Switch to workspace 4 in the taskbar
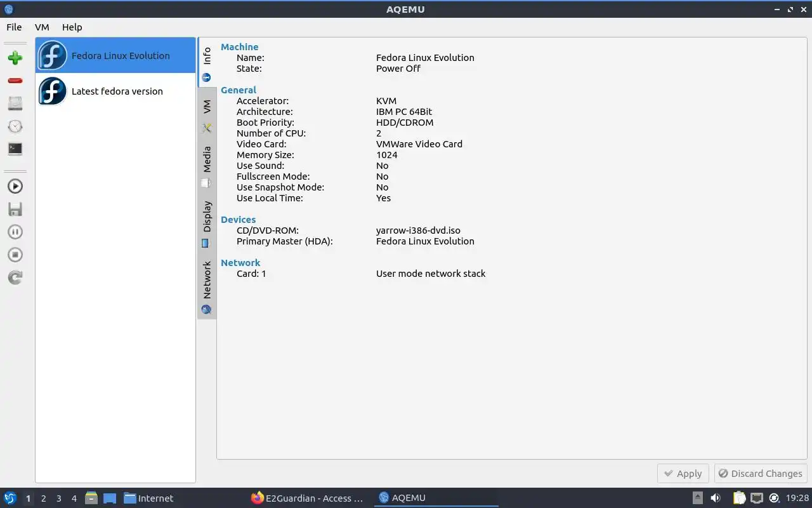The image size is (812, 508). (x=74, y=498)
